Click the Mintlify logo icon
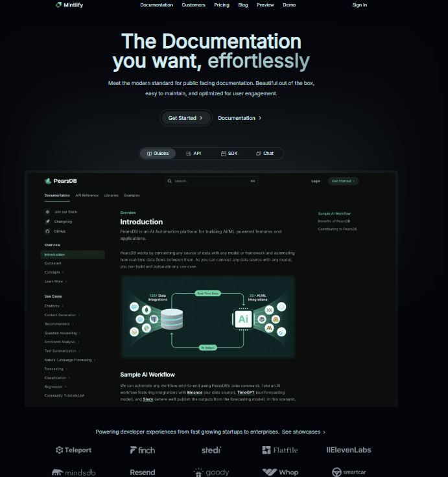Image resolution: width=448 pixels, height=477 pixels. [58, 5]
